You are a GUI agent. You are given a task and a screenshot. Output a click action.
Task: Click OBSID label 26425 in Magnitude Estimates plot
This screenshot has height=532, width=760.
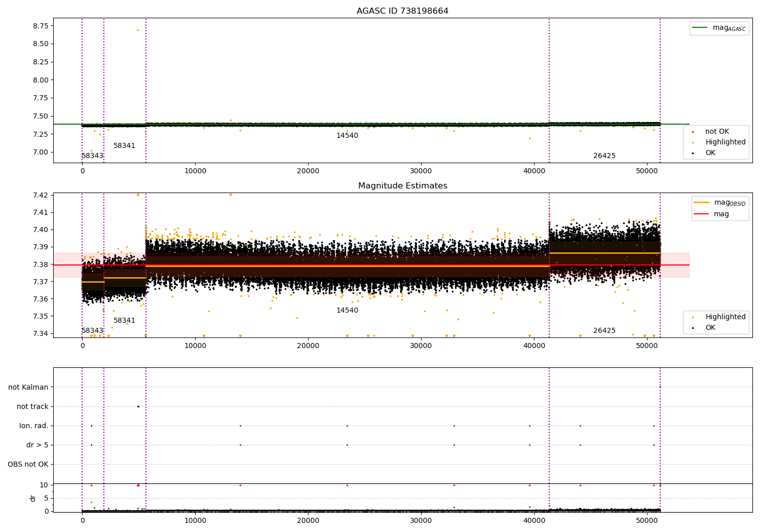point(604,331)
